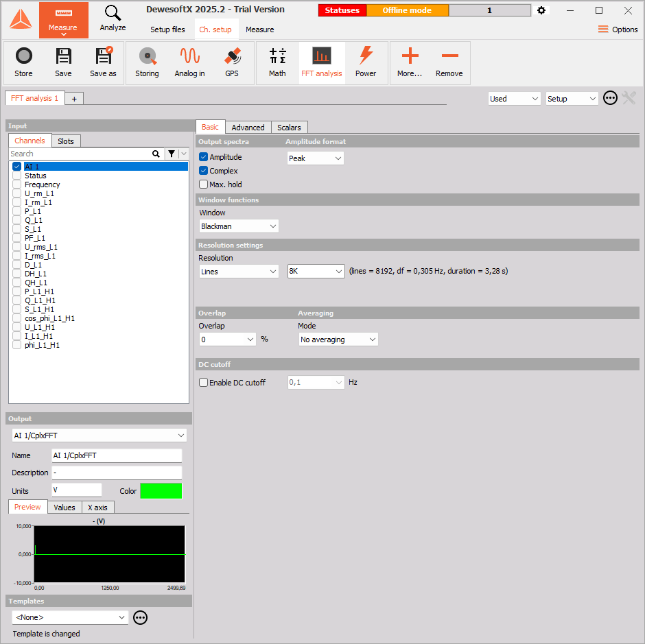Switch to Measure mode button
This screenshot has height=644, width=645.
pos(63,20)
